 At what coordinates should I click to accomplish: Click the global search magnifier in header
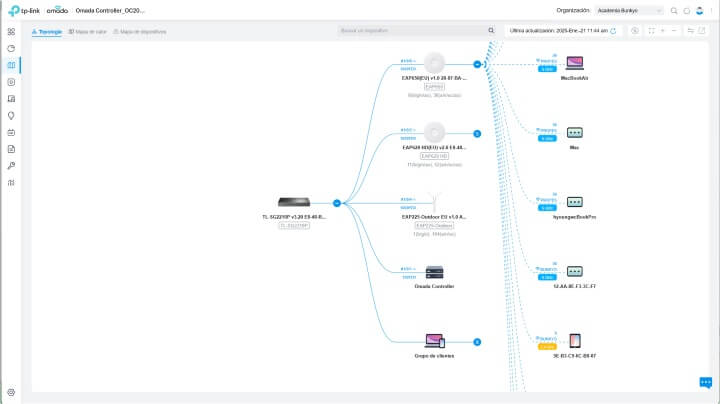674,11
